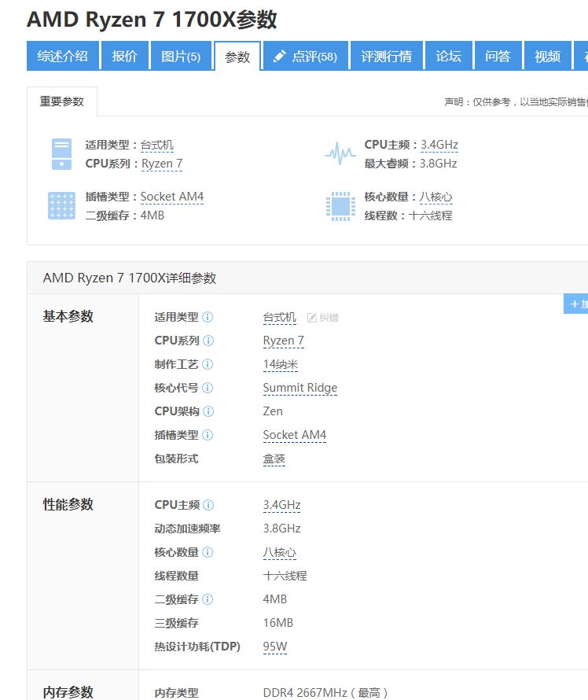The width and height of the screenshot is (588, 700).
Task: Open 八核心 link in the 重要参数 summary
Action: (x=435, y=197)
